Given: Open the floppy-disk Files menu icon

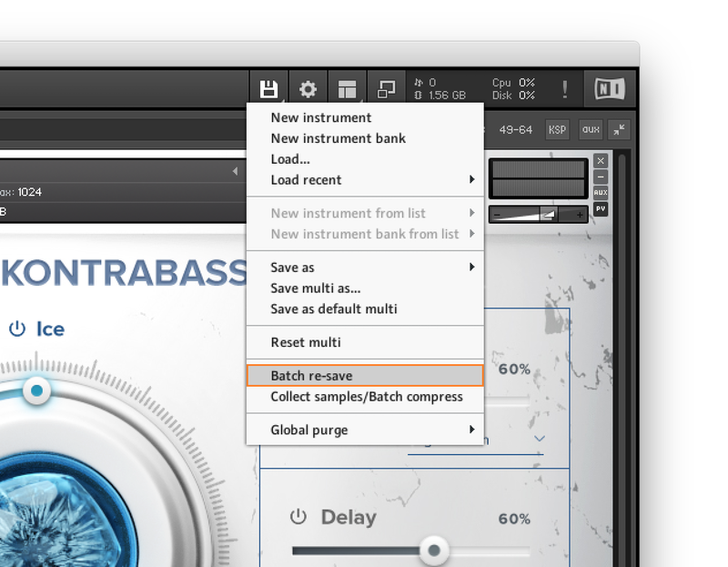Looking at the screenshot, I should 268,88.
